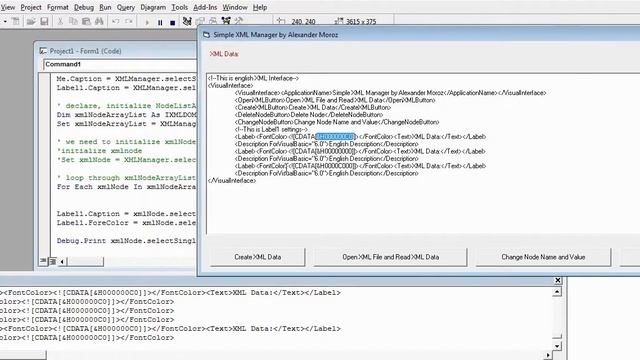Close the Immediate window pane
The height and width of the screenshot is (360, 640).
click(558, 280)
